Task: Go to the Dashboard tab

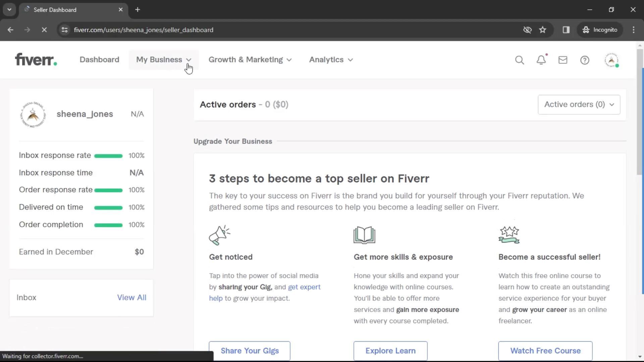Action: click(99, 60)
